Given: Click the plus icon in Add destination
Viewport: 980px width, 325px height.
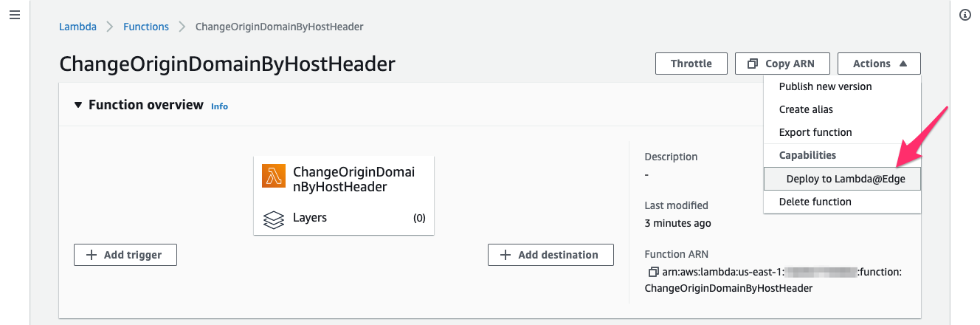Looking at the screenshot, I should tap(505, 255).
